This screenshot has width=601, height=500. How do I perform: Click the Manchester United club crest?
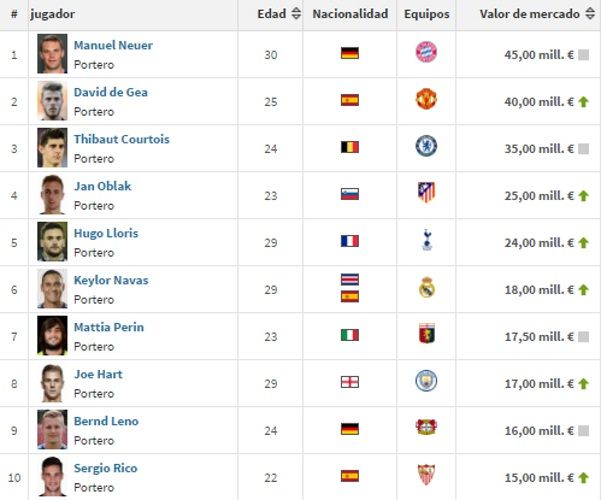click(x=426, y=100)
